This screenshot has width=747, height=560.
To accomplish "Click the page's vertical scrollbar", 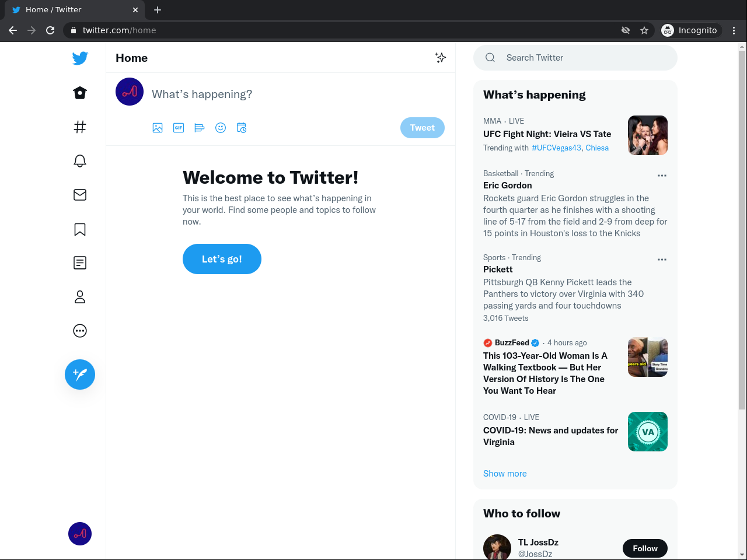I will [x=742, y=233].
